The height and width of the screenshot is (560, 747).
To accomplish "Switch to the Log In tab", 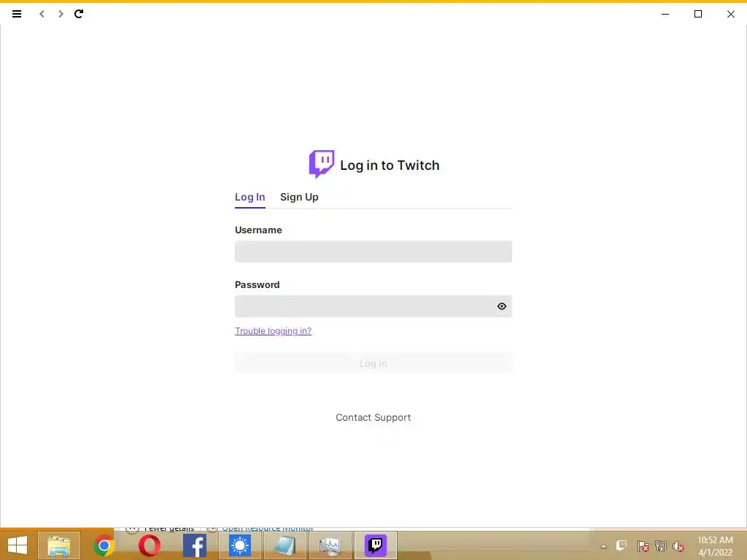I will point(250,197).
